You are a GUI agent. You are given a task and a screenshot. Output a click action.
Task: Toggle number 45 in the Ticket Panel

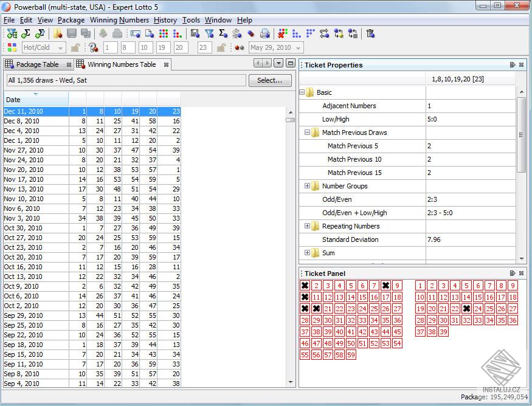[397, 332]
